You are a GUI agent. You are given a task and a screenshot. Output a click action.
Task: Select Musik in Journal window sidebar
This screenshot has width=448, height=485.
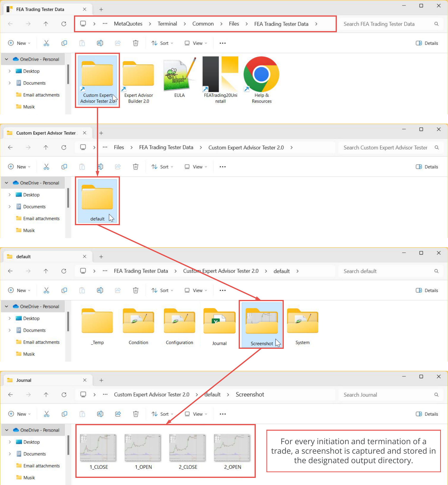25,477
